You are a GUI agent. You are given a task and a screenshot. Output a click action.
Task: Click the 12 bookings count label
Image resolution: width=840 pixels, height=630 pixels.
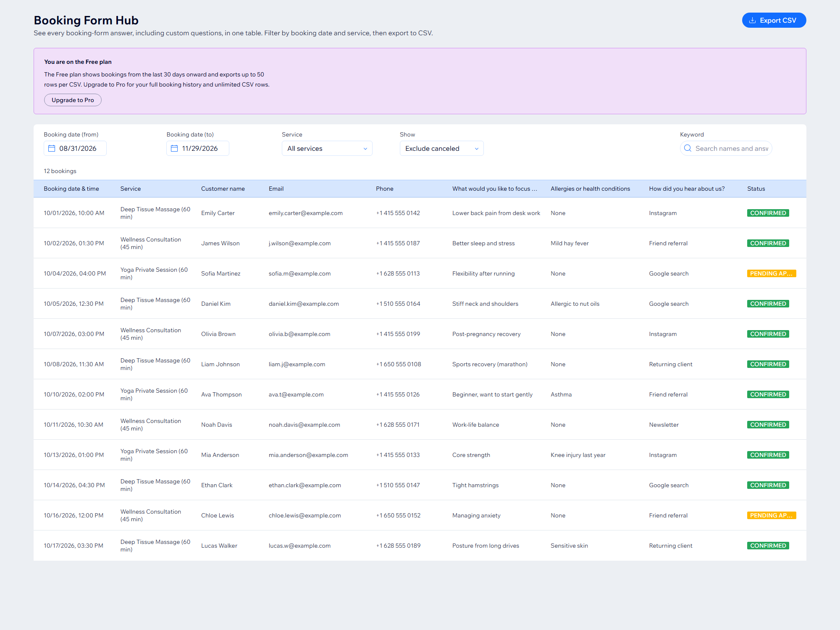tap(60, 171)
